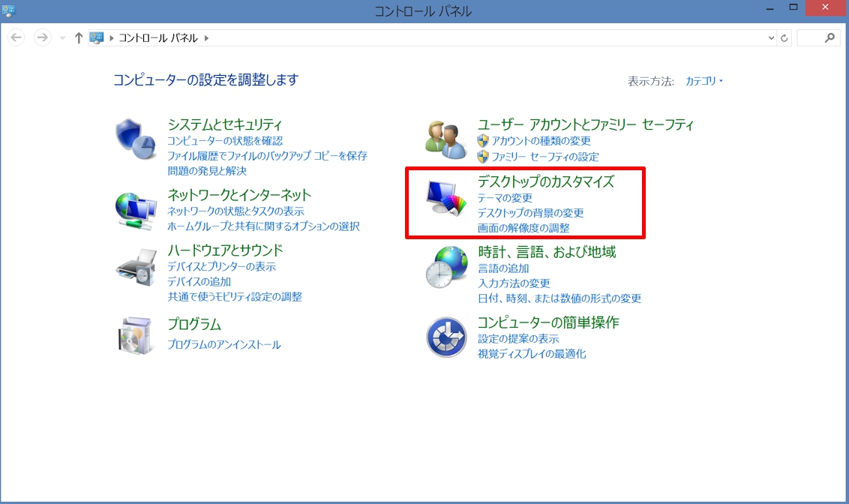Image resolution: width=849 pixels, height=504 pixels.
Task: Open コンピューターの簡単操作 category
Action: [548, 322]
